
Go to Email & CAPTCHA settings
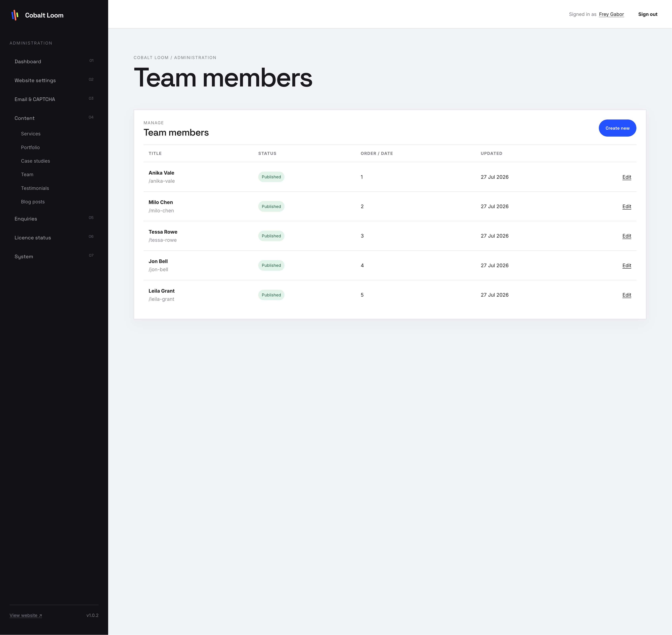(x=54, y=99)
